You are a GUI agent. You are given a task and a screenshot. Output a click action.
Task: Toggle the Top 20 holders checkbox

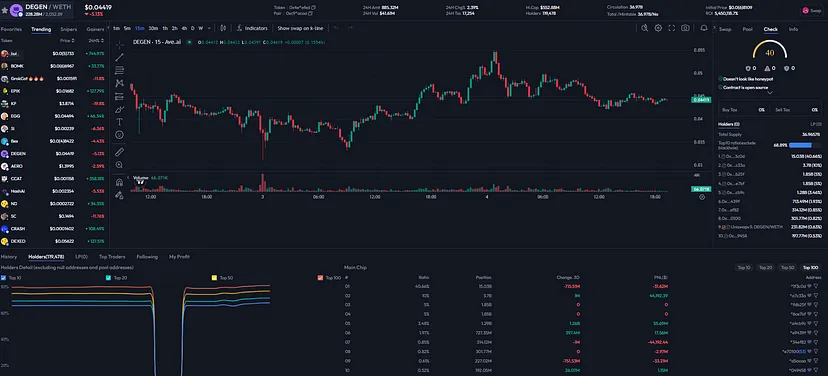click(108, 277)
